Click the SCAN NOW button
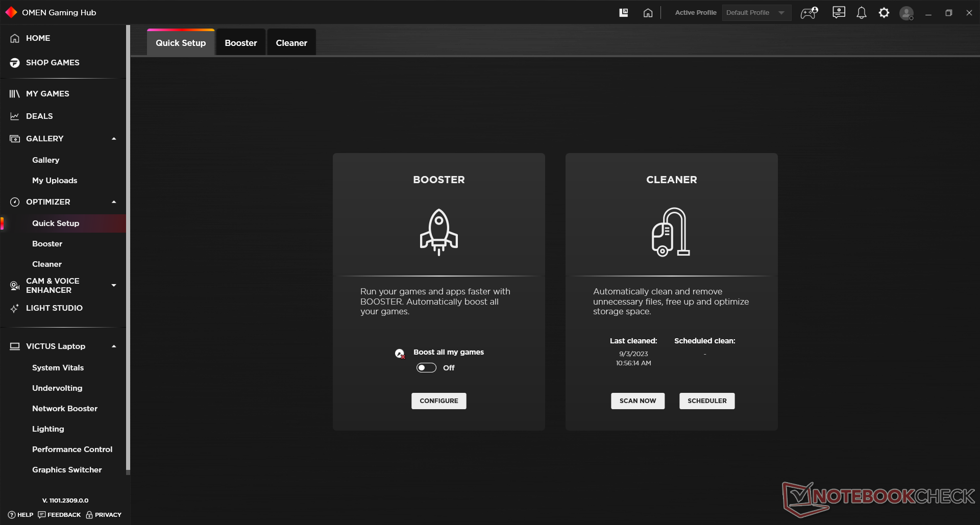The image size is (980, 525). coord(638,401)
